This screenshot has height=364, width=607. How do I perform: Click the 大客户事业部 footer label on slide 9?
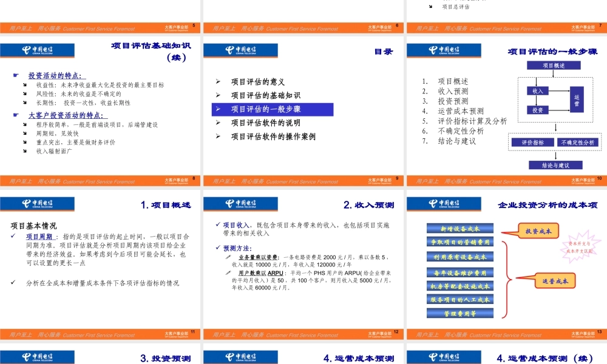pyautogui.click(x=380, y=180)
